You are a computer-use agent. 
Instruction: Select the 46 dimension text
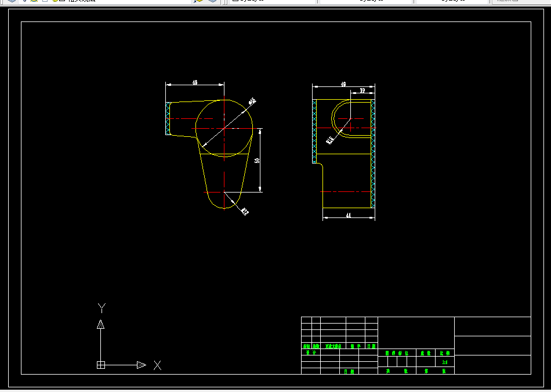click(x=195, y=82)
